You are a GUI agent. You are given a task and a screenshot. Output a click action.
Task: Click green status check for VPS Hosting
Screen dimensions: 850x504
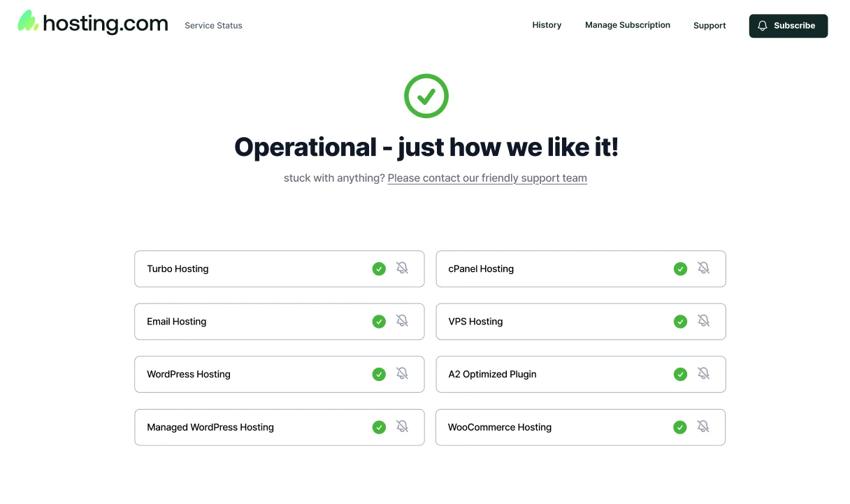(680, 322)
